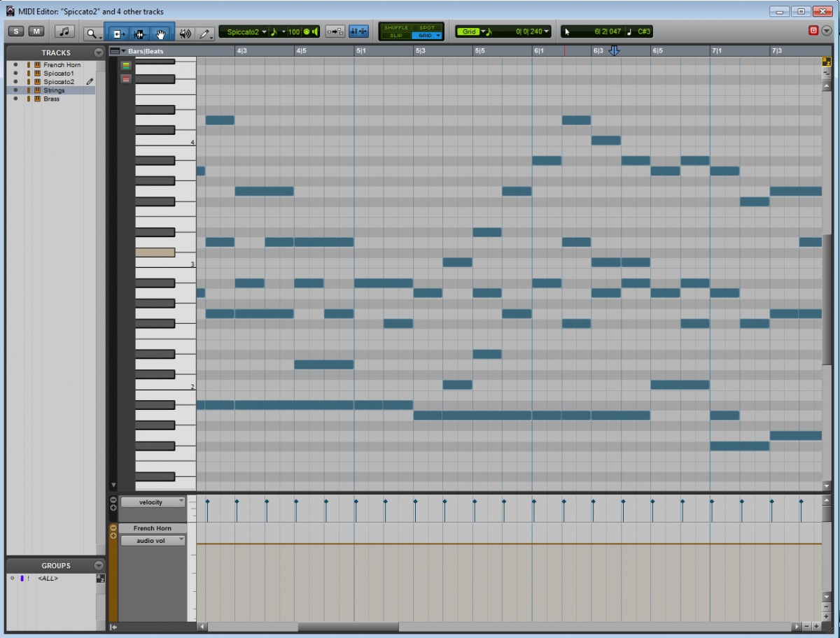Select the Grabber hand tool
The width and height of the screenshot is (840, 638).
(x=160, y=33)
